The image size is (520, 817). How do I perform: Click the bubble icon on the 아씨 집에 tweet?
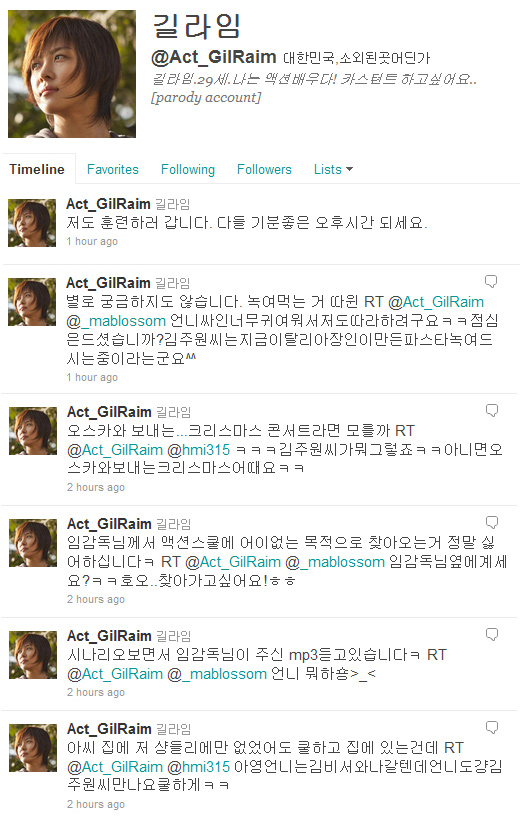click(x=492, y=727)
